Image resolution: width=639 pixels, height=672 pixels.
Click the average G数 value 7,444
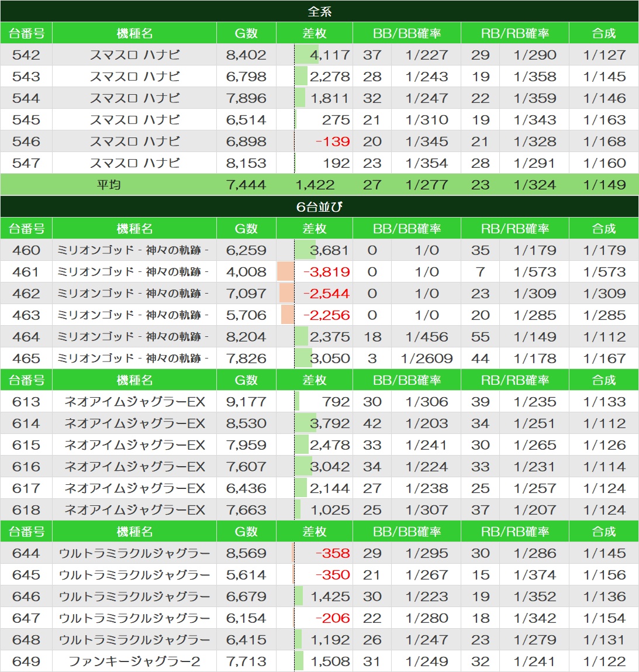pyautogui.click(x=246, y=185)
